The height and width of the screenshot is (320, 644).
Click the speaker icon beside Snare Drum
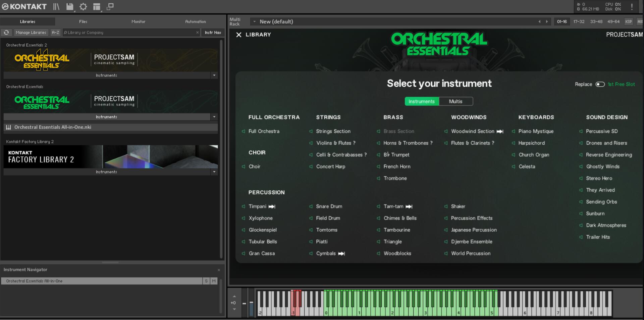(x=311, y=207)
